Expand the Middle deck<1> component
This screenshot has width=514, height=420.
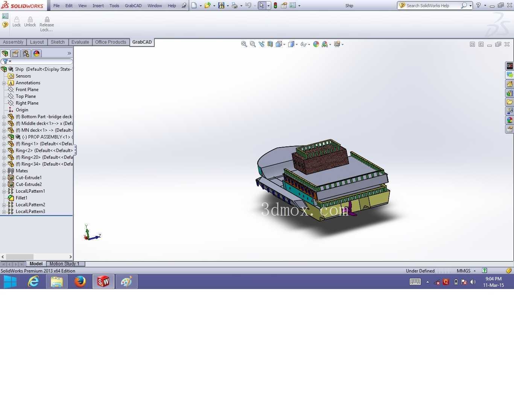click(x=4, y=123)
